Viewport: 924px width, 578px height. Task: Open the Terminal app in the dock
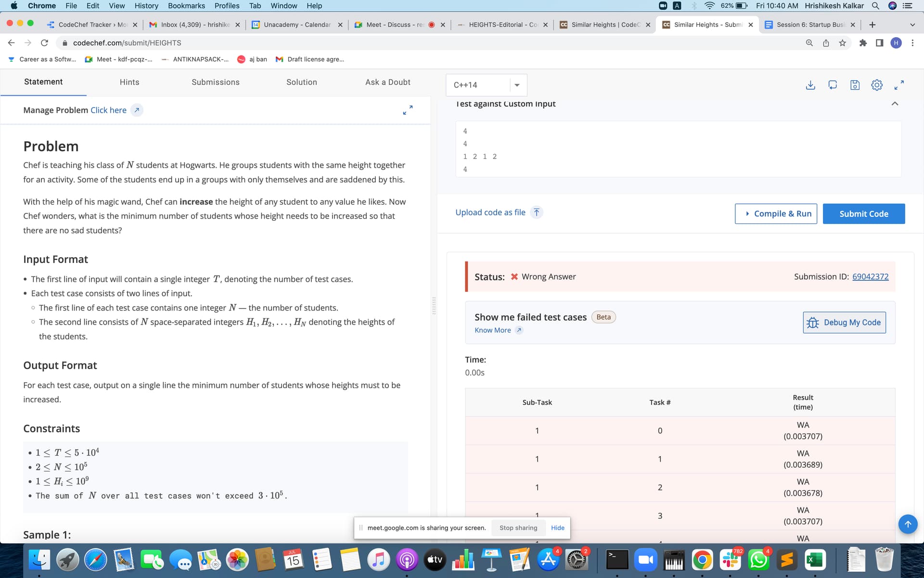click(x=617, y=560)
